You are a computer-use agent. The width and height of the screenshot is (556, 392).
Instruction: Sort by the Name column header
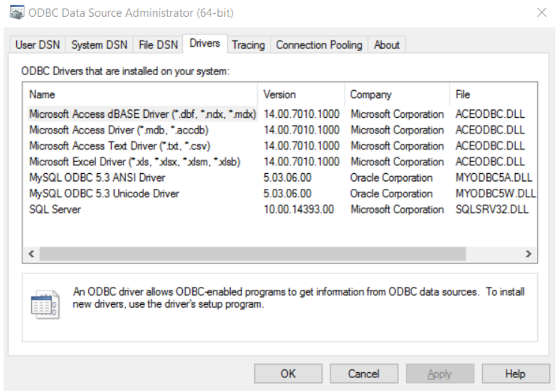coord(142,94)
